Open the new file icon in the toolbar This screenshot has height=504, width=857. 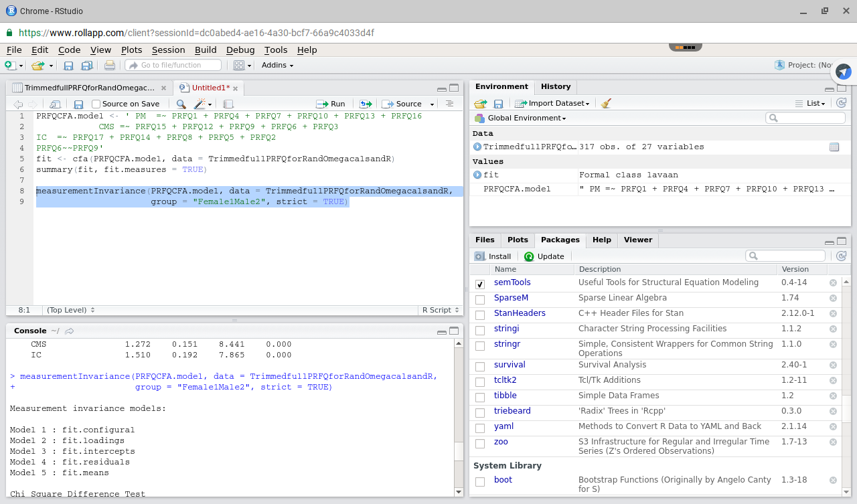pos(11,65)
